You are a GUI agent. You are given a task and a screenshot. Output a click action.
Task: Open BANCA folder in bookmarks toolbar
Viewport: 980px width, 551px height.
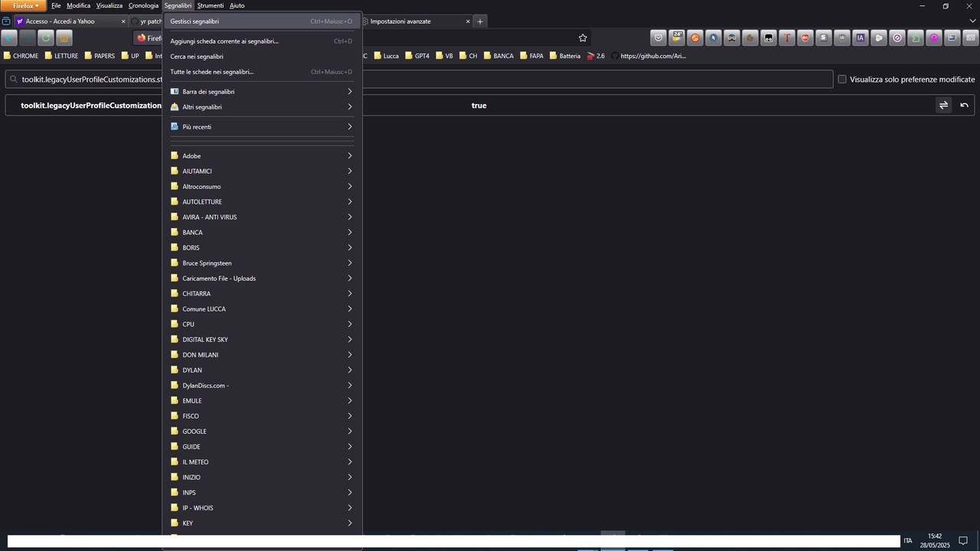pos(498,56)
